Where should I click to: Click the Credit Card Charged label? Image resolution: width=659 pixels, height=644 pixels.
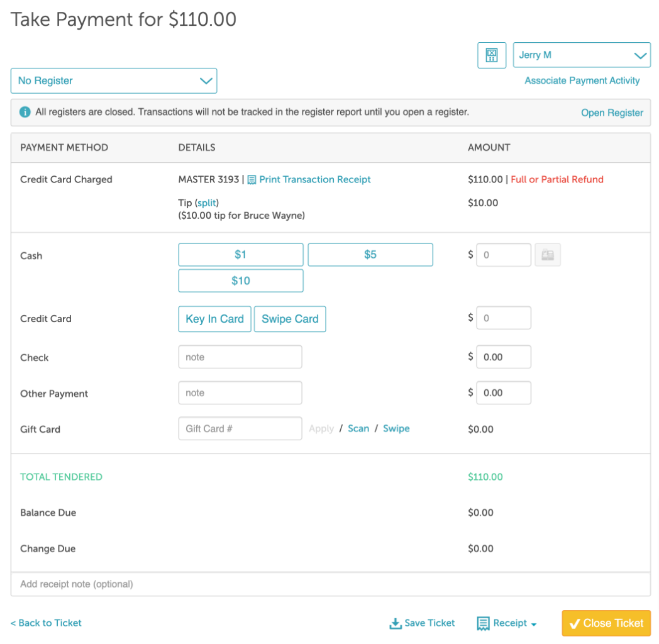(67, 179)
